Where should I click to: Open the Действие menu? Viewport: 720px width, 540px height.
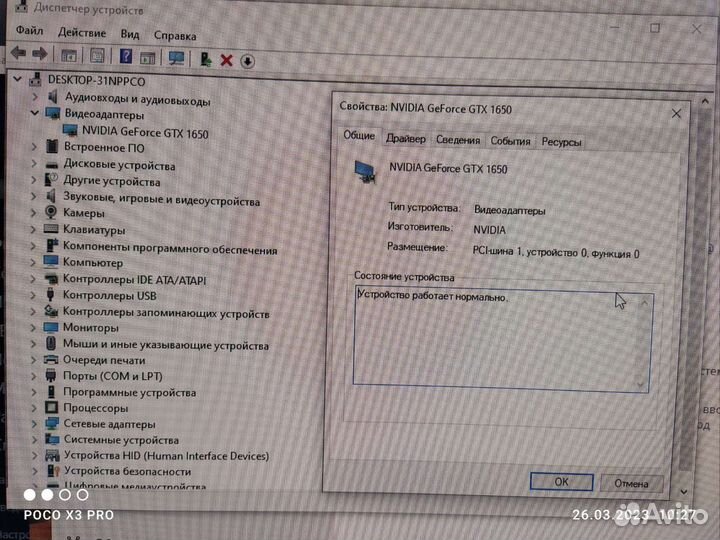click(82, 33)
